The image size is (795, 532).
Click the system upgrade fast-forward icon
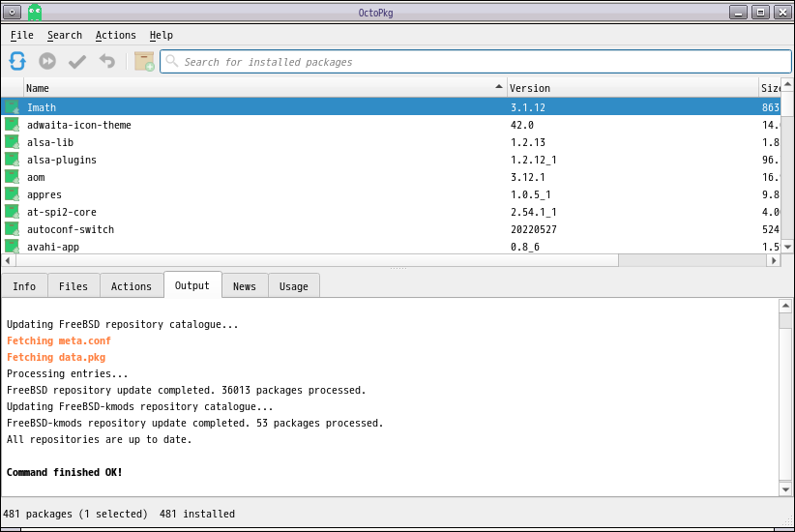(x=47, y=62)
